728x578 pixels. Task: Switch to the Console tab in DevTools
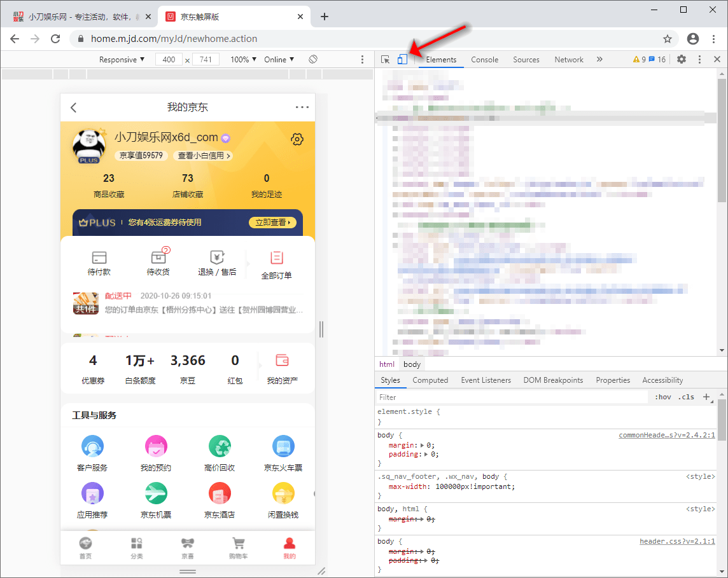click(484, 59)
